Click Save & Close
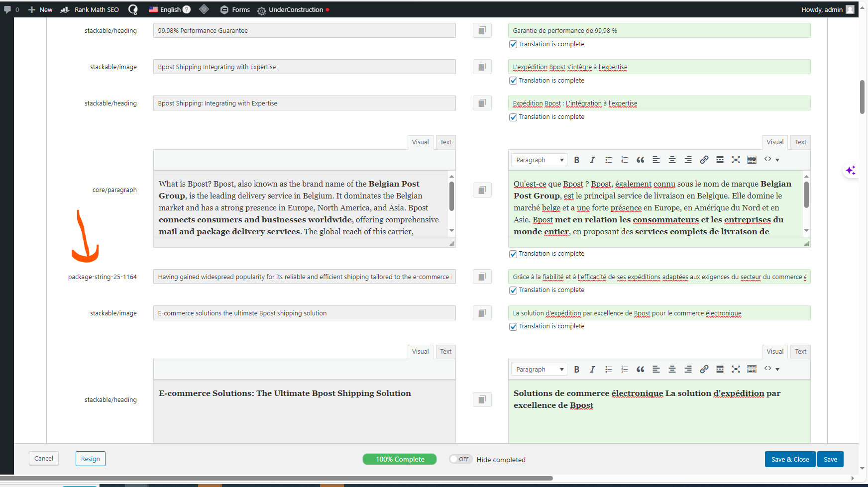Image resolution: width=868 pixels, height=487 pixels. click(790, 459)
